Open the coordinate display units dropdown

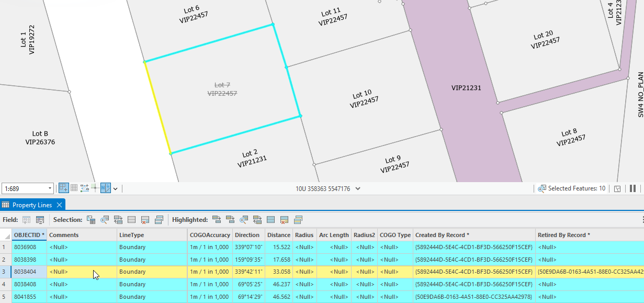click(358, 189)
